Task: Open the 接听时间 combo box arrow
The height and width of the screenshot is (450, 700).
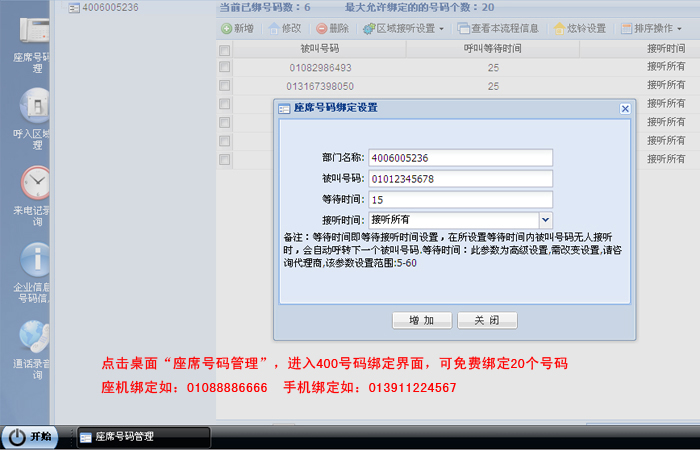Action: coord(546,219)
